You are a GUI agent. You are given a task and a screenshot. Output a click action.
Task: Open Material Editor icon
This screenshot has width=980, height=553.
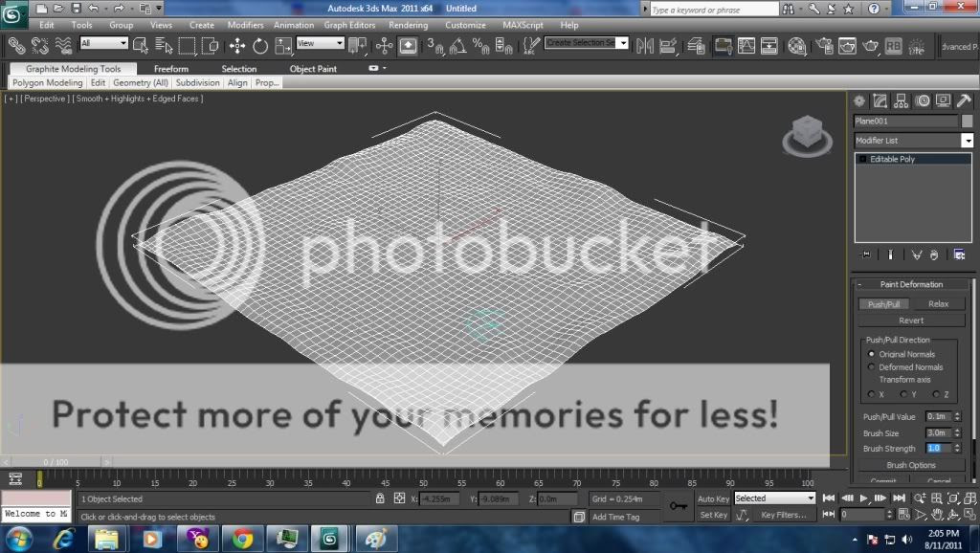797,46
